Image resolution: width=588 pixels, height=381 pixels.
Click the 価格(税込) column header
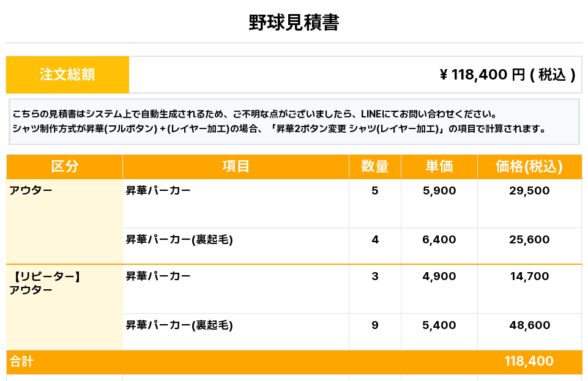click(x=529, y=166)
